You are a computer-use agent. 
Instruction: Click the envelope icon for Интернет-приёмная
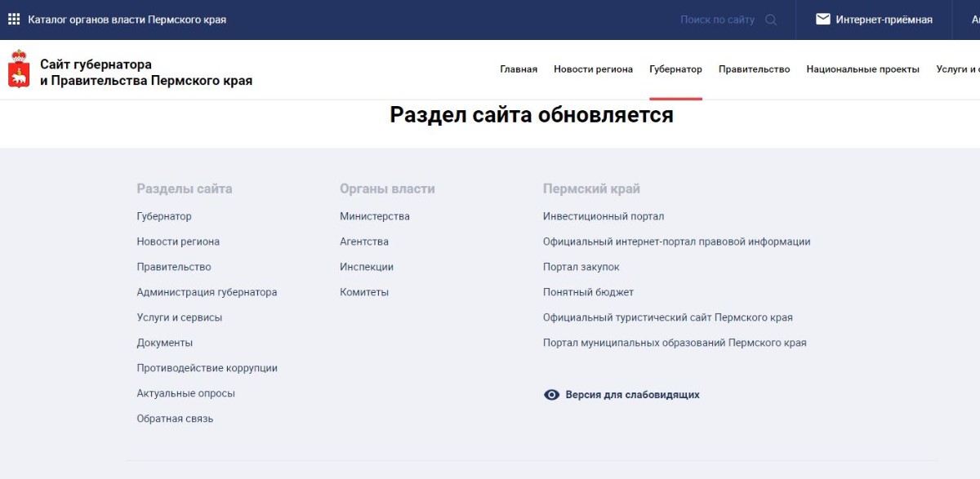pos(822,20)
